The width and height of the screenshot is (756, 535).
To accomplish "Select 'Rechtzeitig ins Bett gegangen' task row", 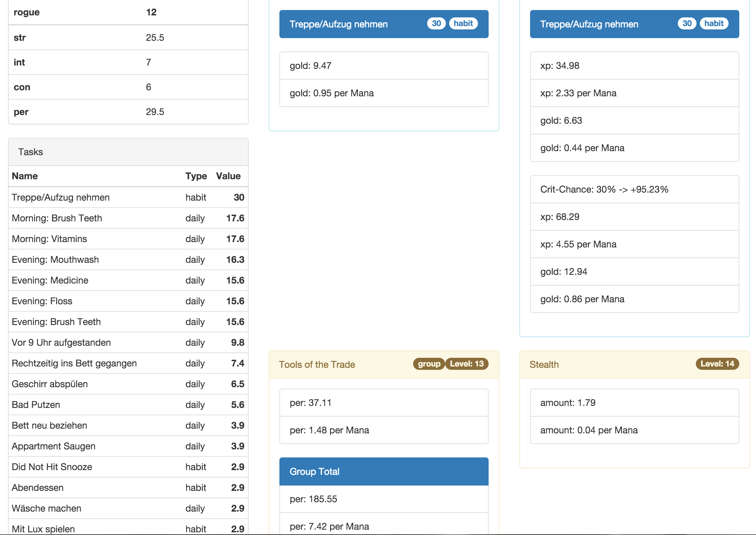I will point(128,363).
